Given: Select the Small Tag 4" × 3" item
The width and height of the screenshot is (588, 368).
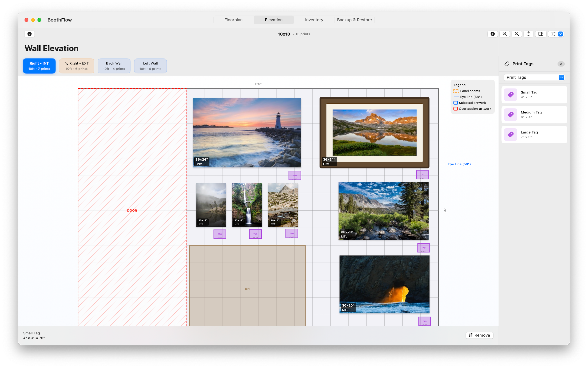Looking at the screenshot, I should click(534, 95).
